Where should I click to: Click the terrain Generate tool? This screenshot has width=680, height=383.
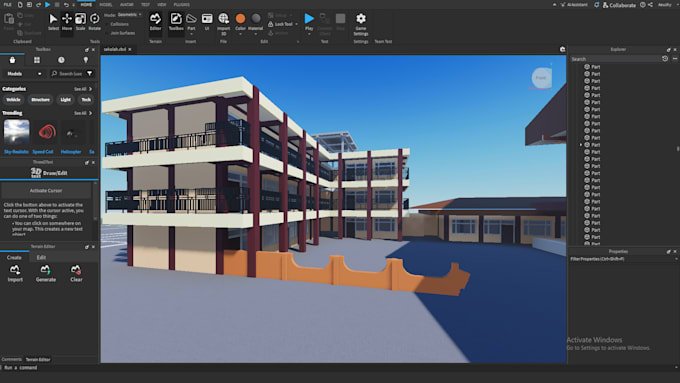pyautogui.click(x=46, y=274)
